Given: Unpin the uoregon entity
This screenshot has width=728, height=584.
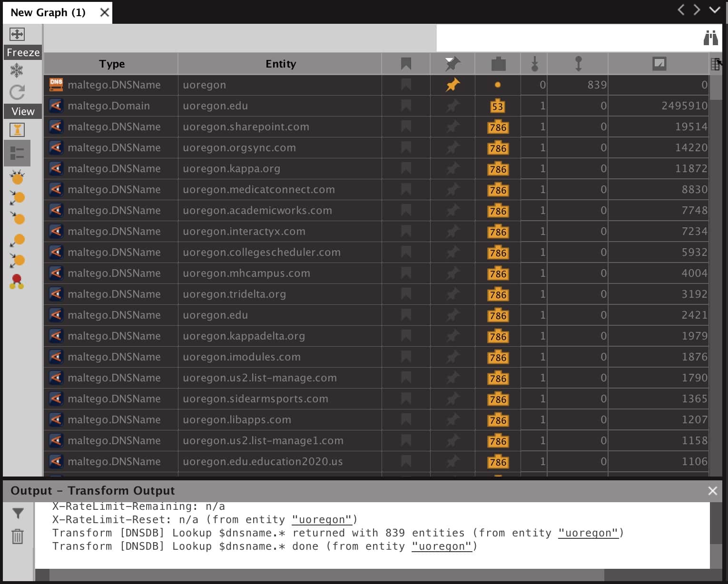Looking at the screenshot, I should pyautogui.click(x=453, y=85).
